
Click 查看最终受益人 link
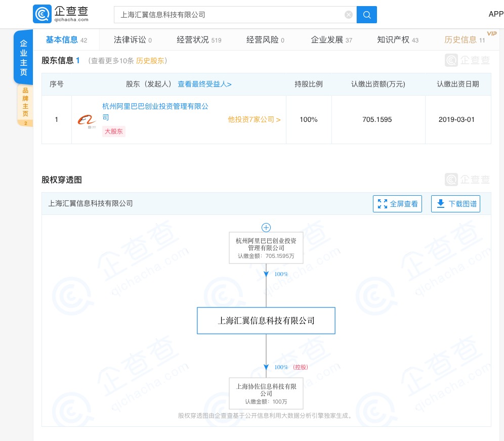[x=204, y=84]
